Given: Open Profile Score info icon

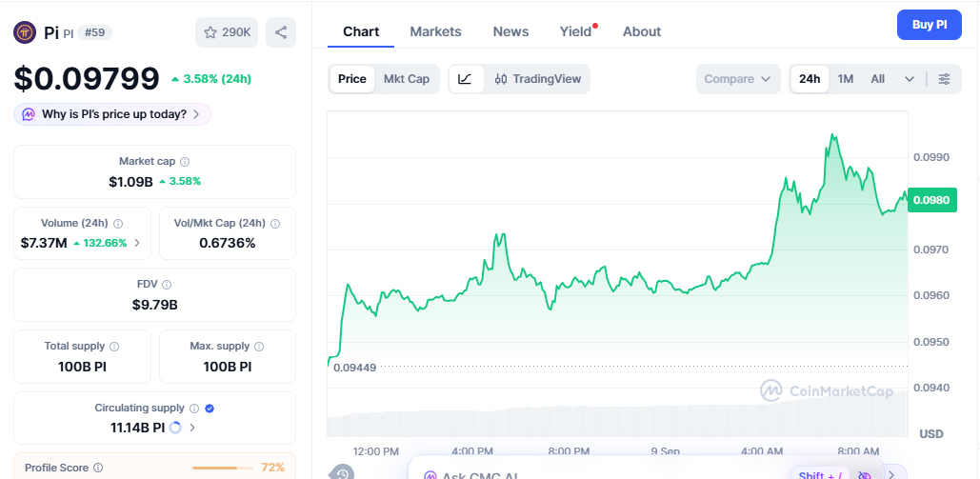Looking at the screenshot, I should (98, 468).
